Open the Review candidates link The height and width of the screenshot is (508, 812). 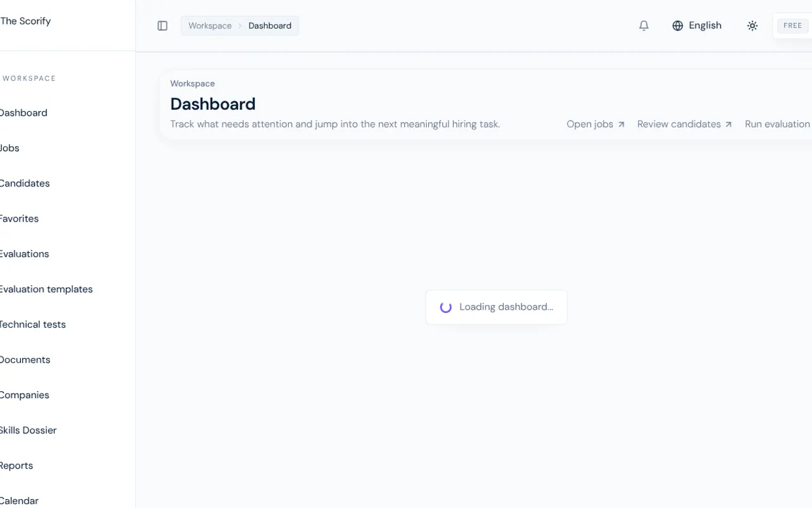pyautogui.click(x=684, y=124)
